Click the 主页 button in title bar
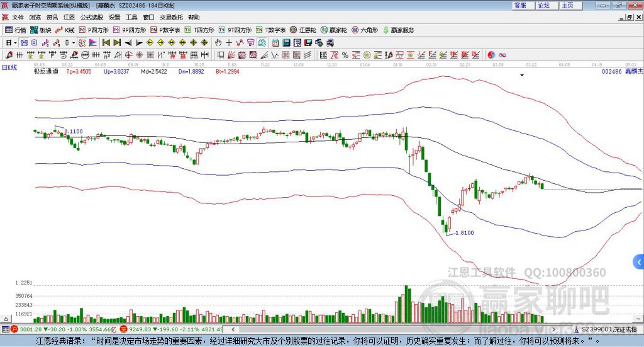The image size is (644, 347). click(570, 5)
